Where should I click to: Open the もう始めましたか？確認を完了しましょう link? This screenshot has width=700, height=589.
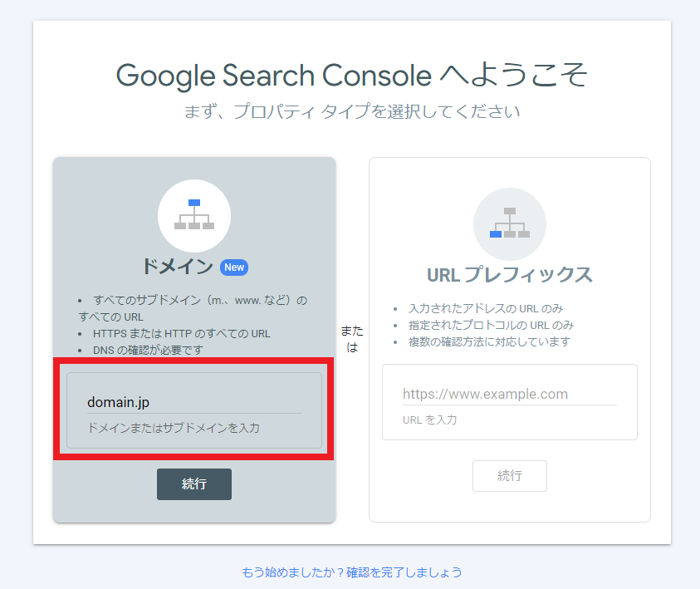pyautogui.click(x=352, y=572)
